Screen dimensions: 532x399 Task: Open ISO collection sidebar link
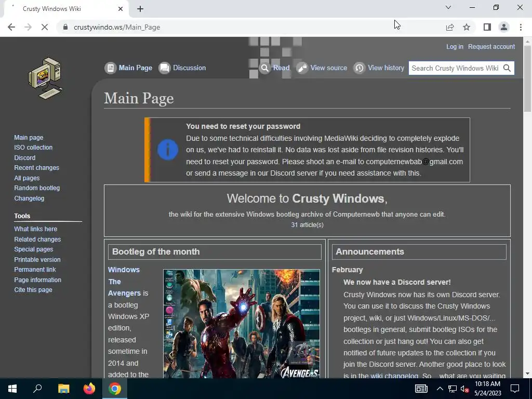click(33, 148)
